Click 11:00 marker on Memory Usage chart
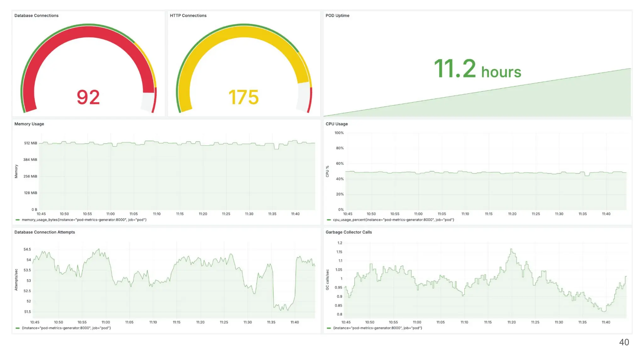This screenshot has width=644, height=362. (110, 214)
